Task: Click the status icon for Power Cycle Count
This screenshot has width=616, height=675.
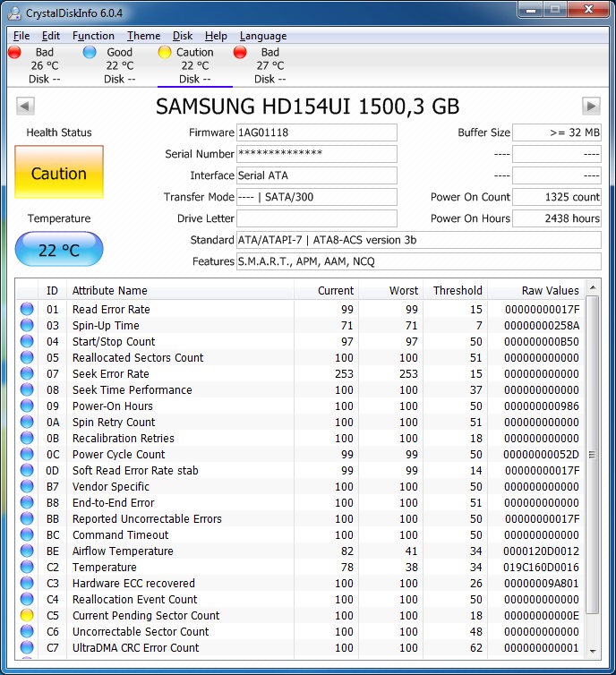Action: [27, 454]
